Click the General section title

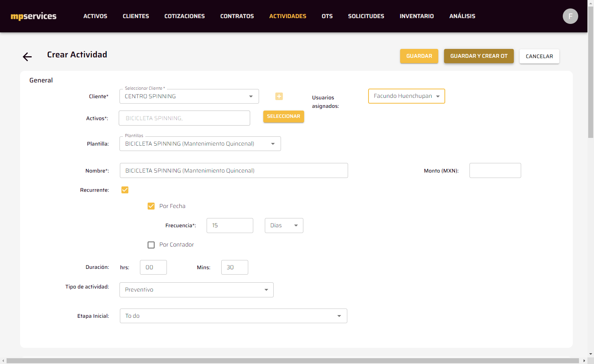click(41, 80)
